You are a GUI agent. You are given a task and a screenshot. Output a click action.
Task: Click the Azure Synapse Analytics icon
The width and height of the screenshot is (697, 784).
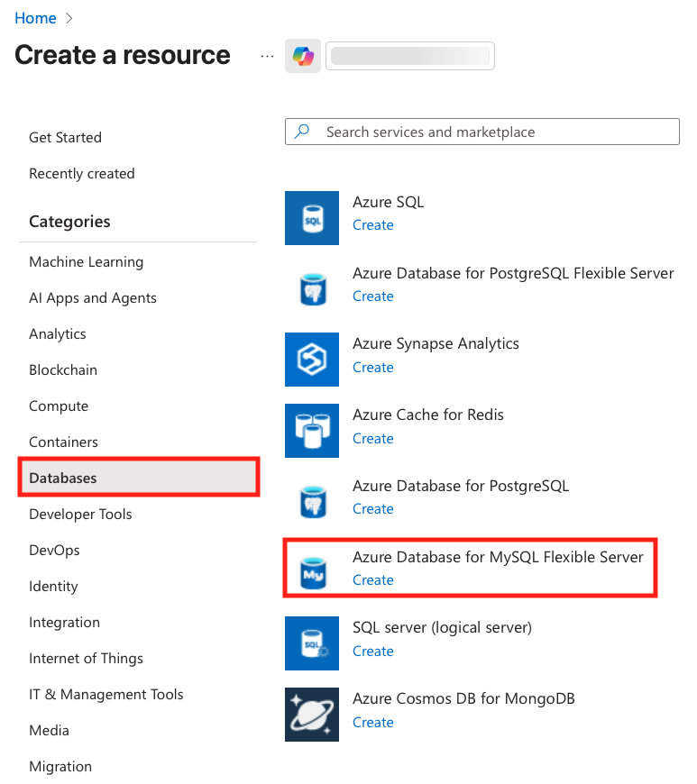pyautogui.click(x=312, y=360)
